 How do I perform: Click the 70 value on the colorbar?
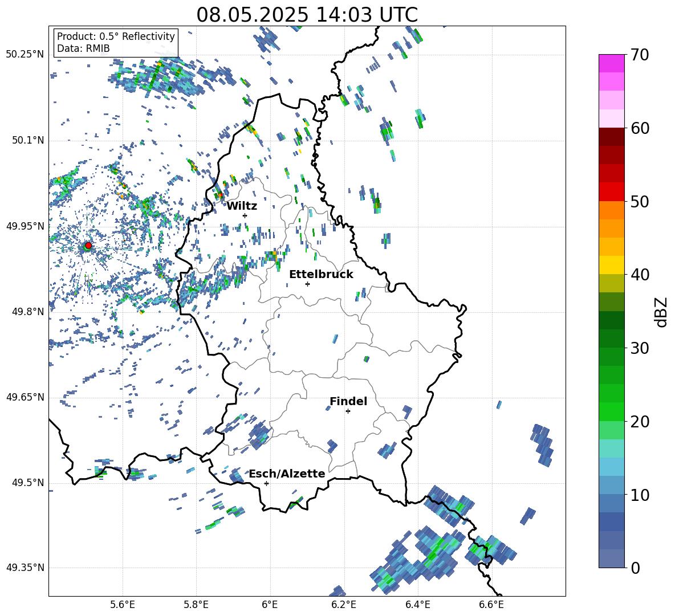click(x=640, y=55)
